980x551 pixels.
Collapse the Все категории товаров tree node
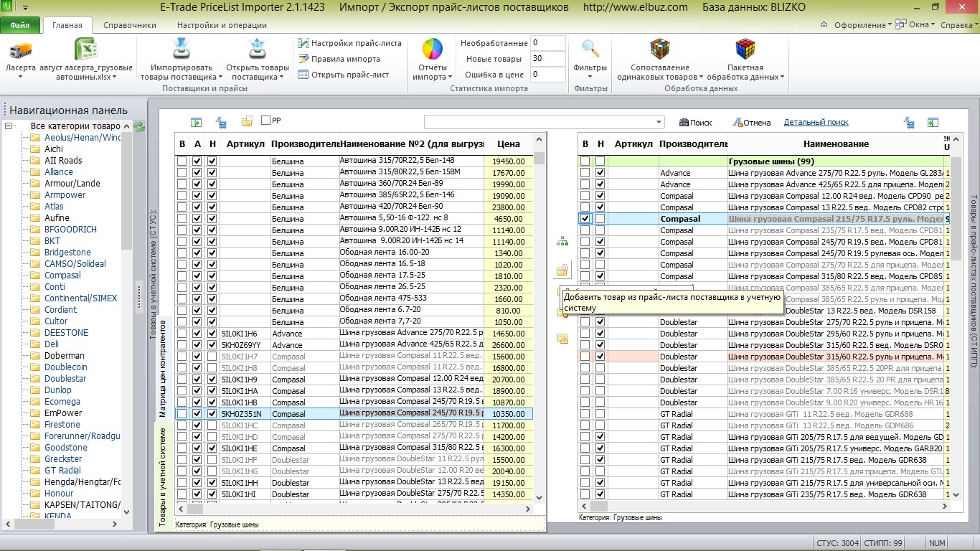point(9,126)
